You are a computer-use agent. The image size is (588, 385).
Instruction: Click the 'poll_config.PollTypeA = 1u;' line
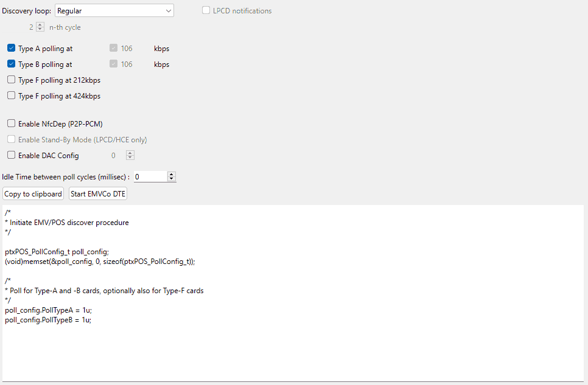pyautogui.click(x=48, y=310)
